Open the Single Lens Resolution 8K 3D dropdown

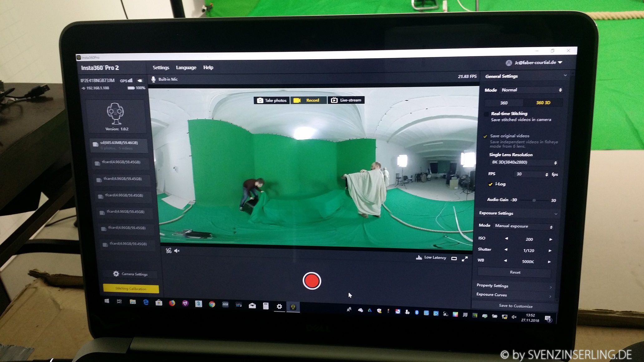[x=524, y=162]
